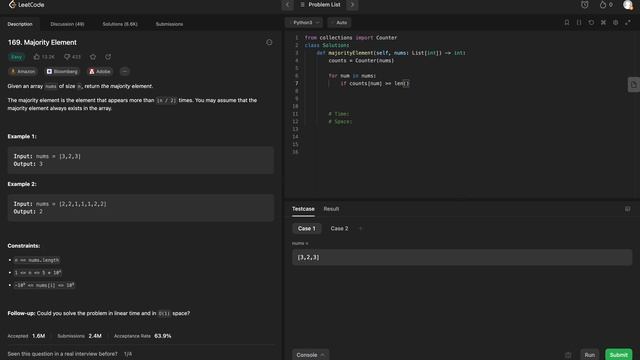Click the hint bulb icon beside title
Image resolution: width=640 pixels, height=360 pixels.
[269, 42]
